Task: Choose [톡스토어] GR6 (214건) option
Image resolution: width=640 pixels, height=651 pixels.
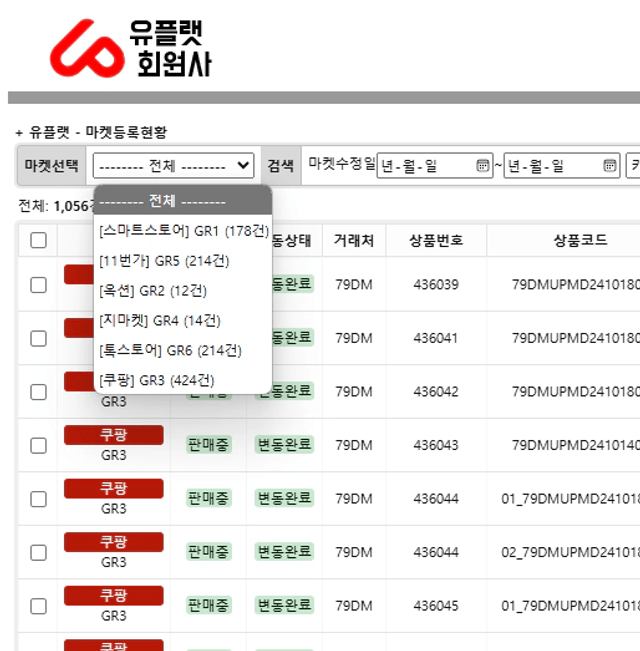Action: pos(183,350)
